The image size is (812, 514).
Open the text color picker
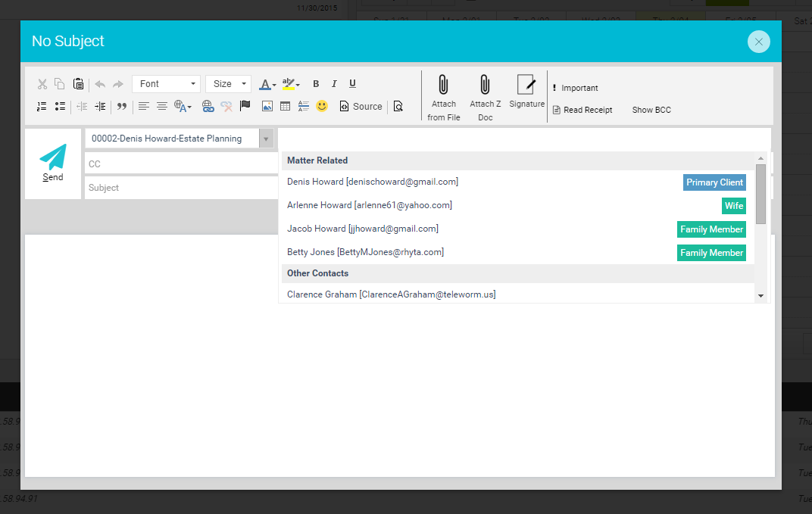point(267,84)
